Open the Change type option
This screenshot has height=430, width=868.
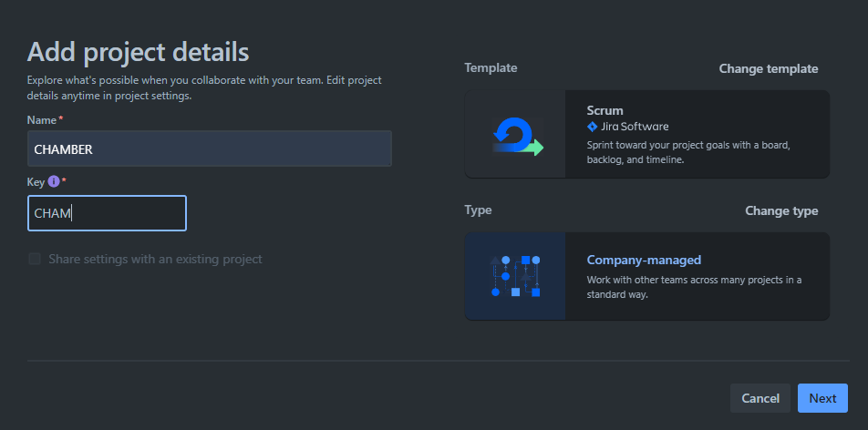(780, 210)
